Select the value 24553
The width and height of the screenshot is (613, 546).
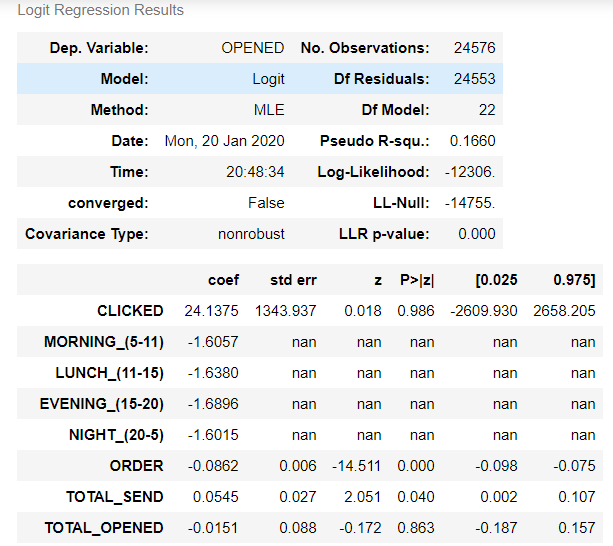(x=474, y=79)
